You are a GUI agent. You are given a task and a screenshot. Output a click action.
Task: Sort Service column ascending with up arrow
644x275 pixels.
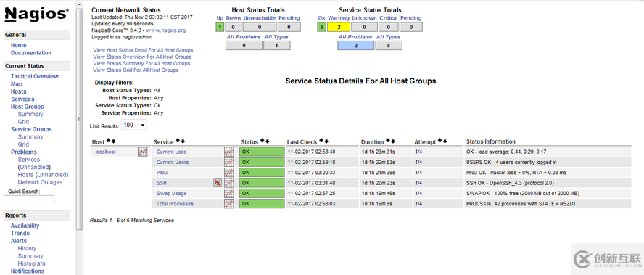178,141
